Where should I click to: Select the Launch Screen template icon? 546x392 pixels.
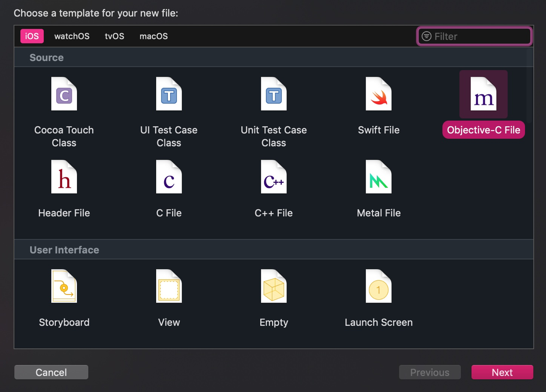379,286
